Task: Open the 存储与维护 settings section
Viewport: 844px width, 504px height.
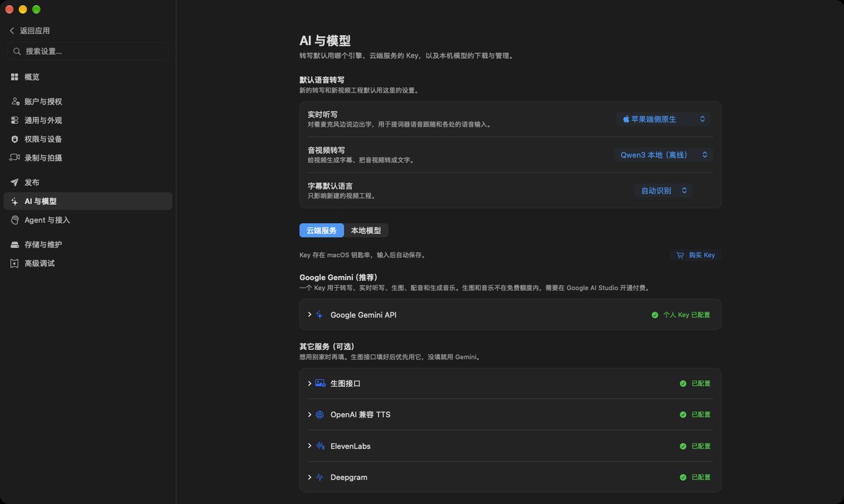Action: (x=88, y=244)
